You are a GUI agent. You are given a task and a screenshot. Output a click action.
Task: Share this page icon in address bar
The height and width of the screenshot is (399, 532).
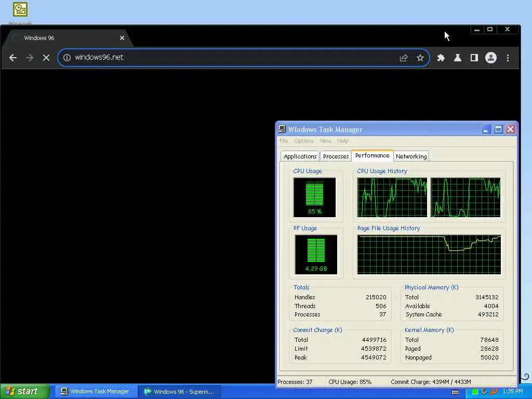(x=403, y=58)
